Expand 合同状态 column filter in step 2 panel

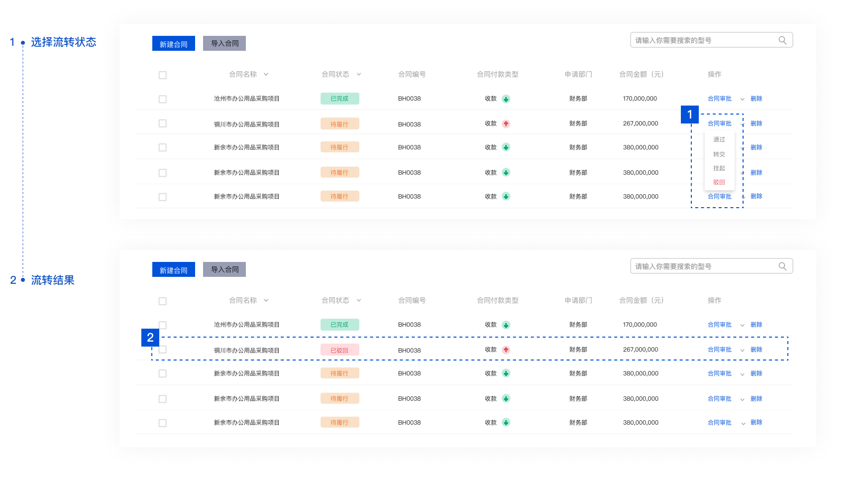(x=359, y=300)
